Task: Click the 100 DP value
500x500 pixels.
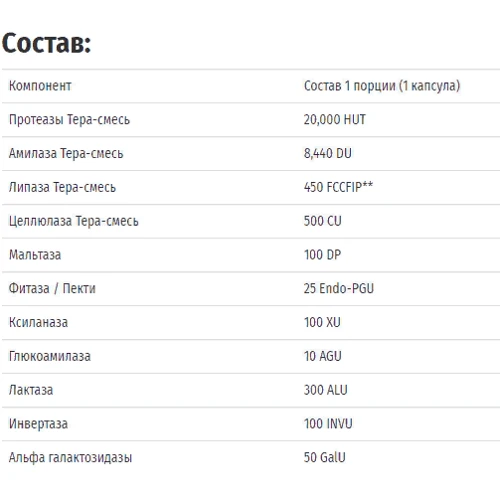Action: 322,255
